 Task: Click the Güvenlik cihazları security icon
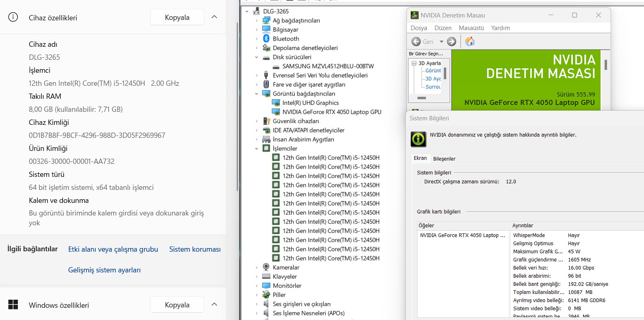click(266, 121)
